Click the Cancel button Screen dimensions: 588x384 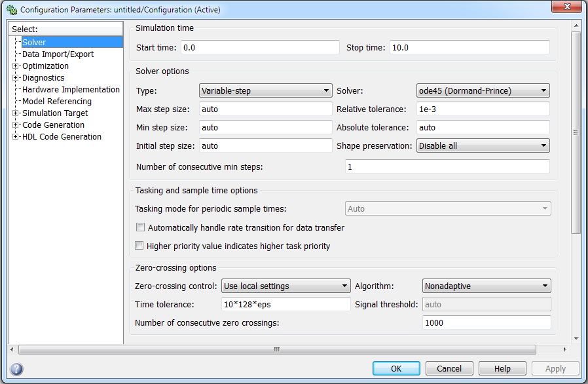pyautogui.click(x=449, y=369)
